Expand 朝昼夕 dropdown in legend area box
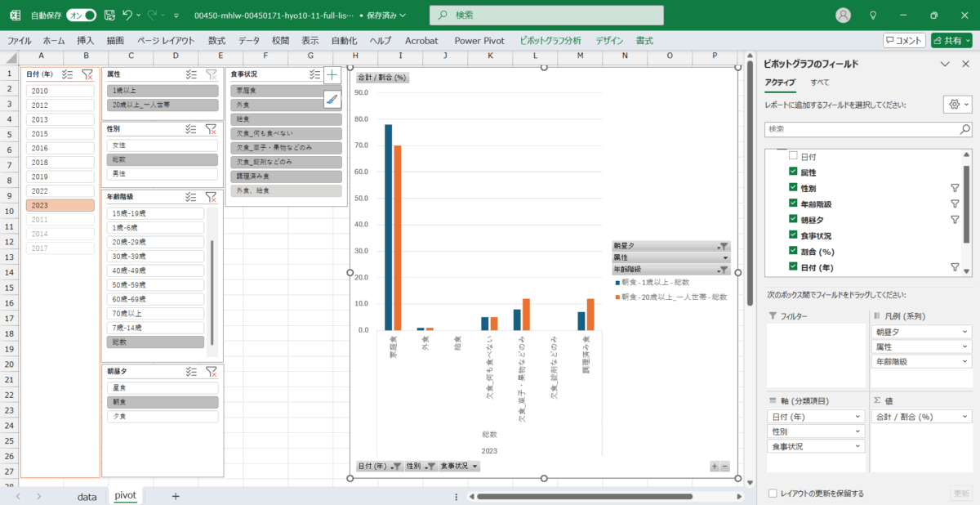Viewport: 980px width, 505px height. 965,332
